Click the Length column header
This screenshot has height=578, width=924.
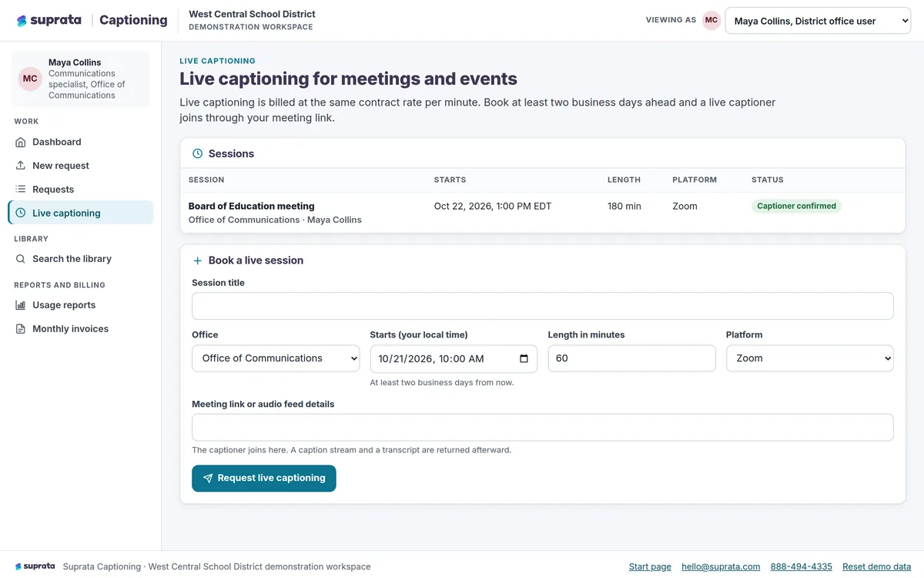tap(624, 180)
